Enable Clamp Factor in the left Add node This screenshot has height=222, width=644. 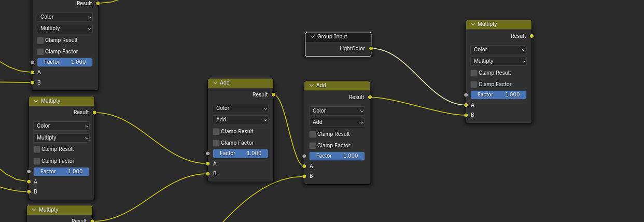tap(216, 143)
